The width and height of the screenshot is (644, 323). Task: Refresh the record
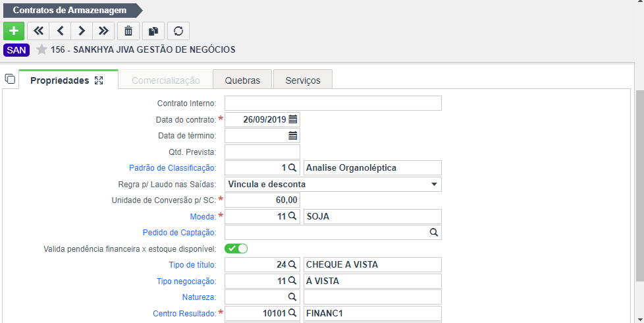click(x=178, y=31)
